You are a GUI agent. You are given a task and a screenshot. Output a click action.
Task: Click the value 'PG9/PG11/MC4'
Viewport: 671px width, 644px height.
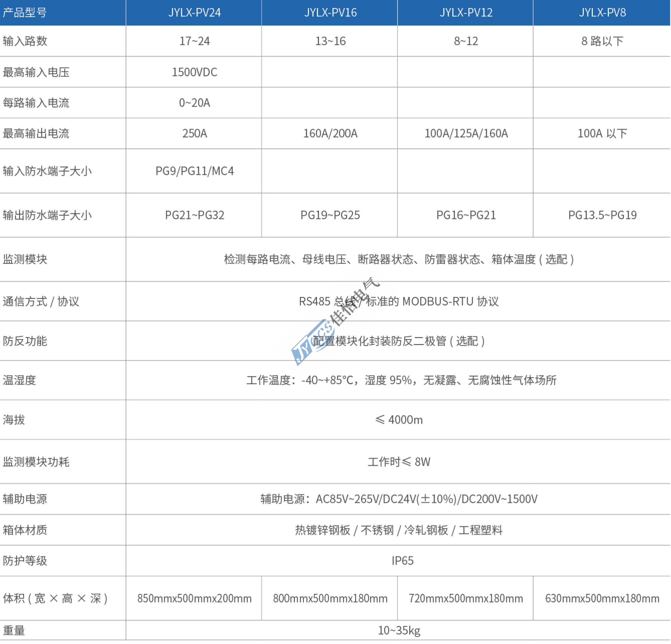pyautogui.click(x=195, y=171)
